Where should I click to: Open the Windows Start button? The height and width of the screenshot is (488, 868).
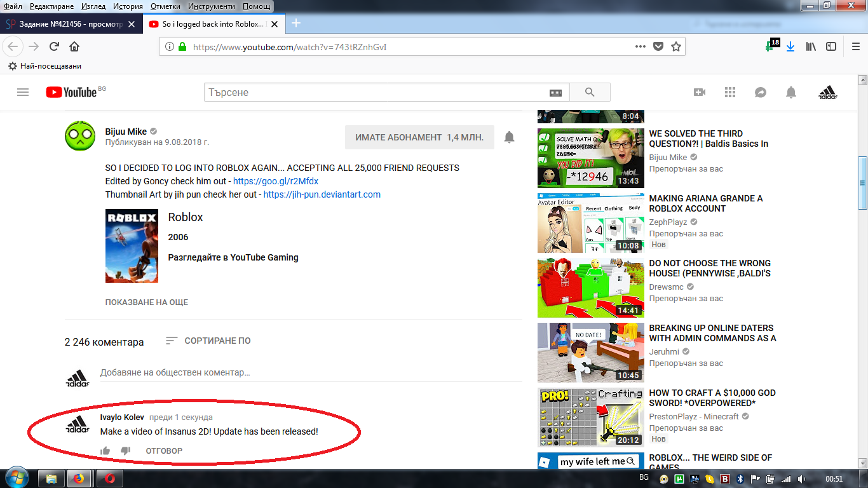(17, 477)
